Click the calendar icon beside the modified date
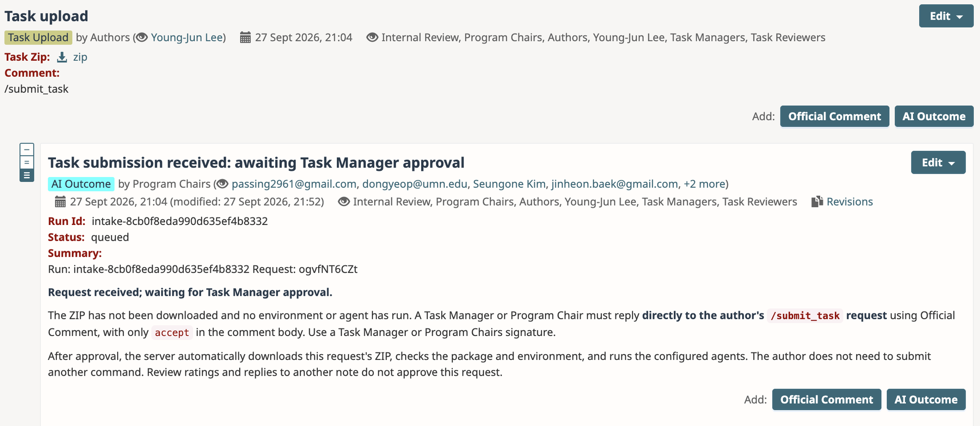The height and width of the screenshot is (426, 980). point(60,202)
